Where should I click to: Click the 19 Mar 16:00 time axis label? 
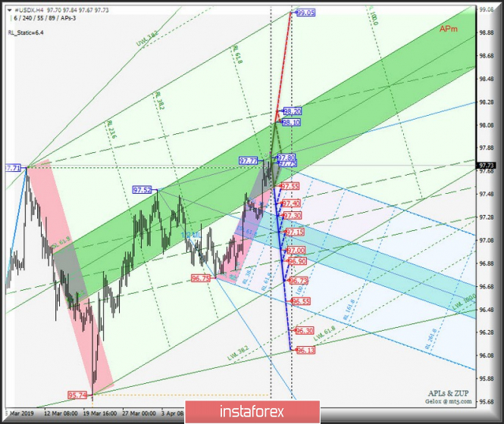tap(99, 413)
